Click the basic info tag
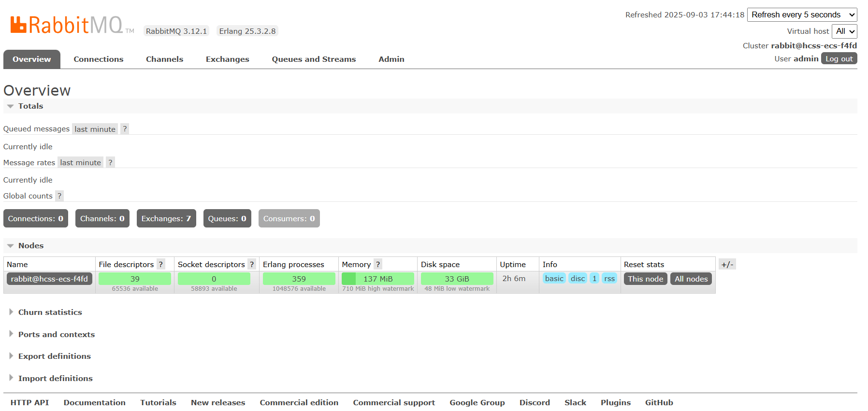 [x=554, y=278]
